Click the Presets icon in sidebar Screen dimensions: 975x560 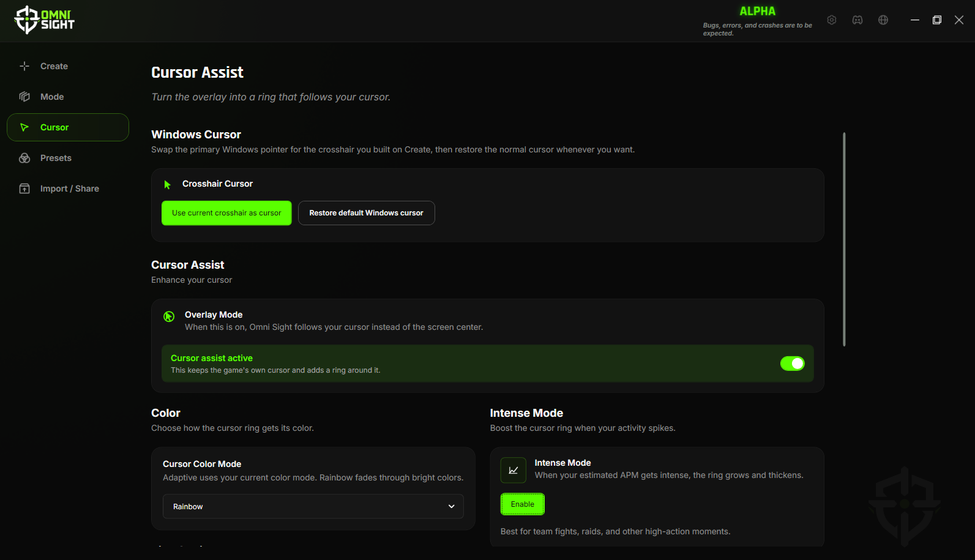click(24, 158)
